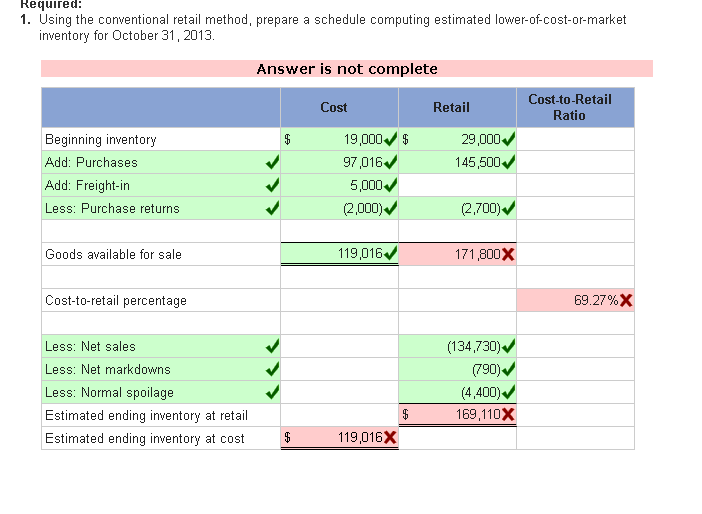Click the Beginning inventory retail value 29,000
Image resolution: width=702 pixels, height=514 pixels.
click(481, 139)
